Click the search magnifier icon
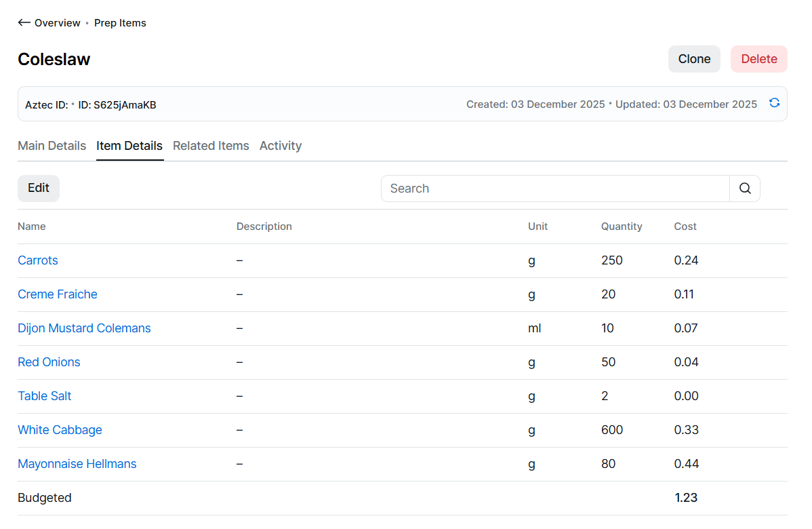Viewport: 812px width, 529px height. click(745, 189)
